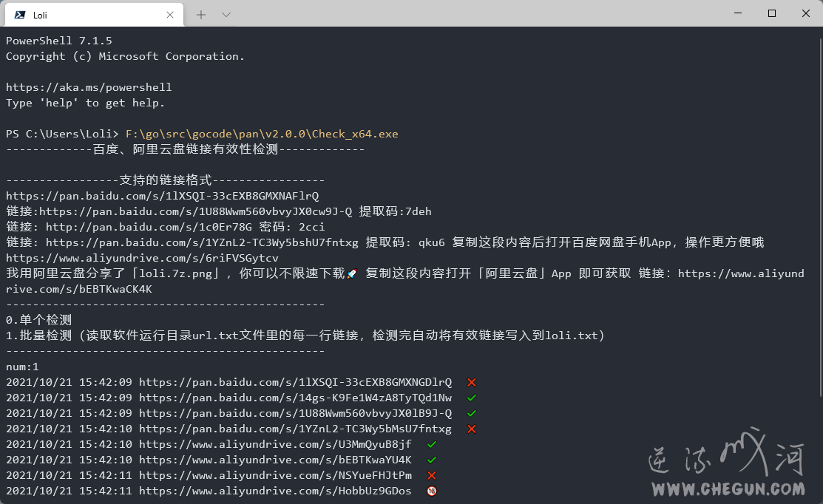Expand the new tab profile dropdown
Screen dimensions: 823x504
(226, 15)
